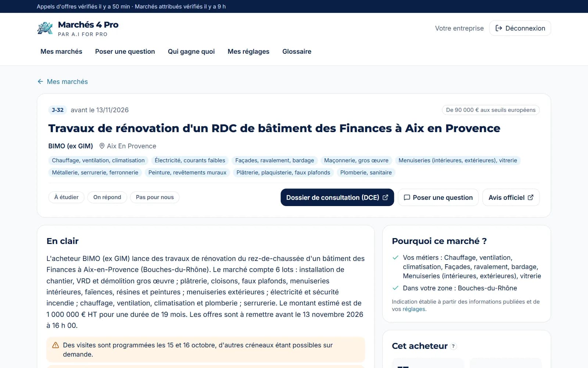Open the Glossaire page

pos(297,52)
